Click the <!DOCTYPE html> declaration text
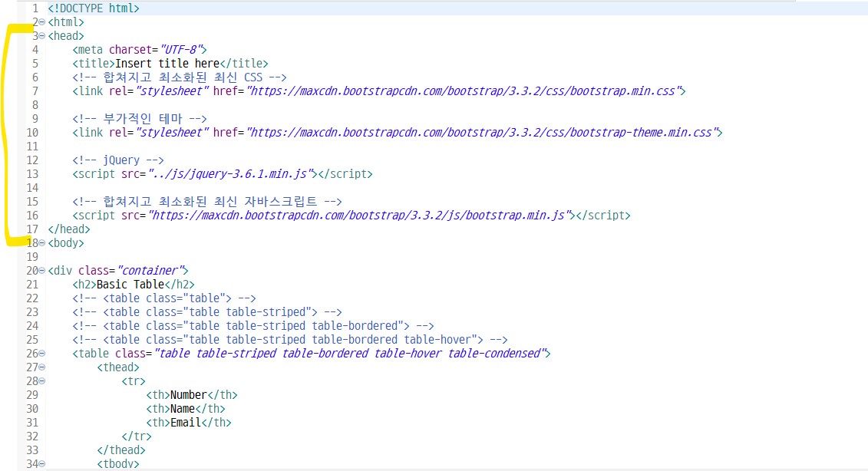Viewport: 868px width, 471px height. coord(94,8)
